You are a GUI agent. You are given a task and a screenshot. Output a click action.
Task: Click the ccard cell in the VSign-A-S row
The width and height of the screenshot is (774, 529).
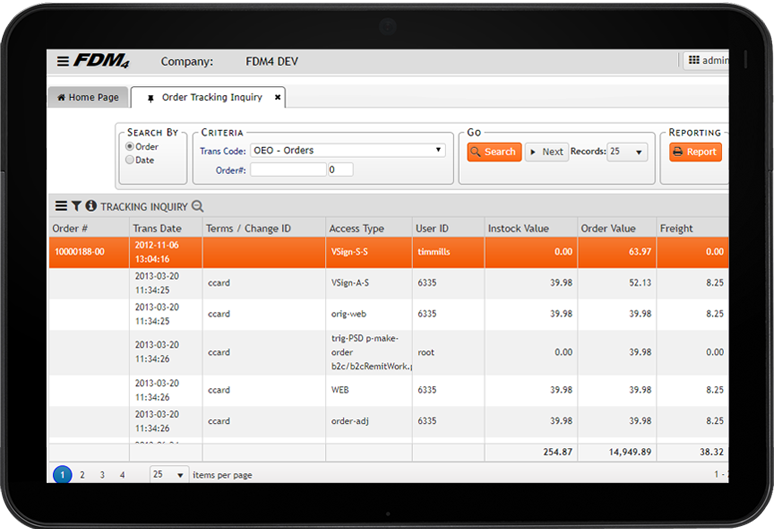click(264, 283)
